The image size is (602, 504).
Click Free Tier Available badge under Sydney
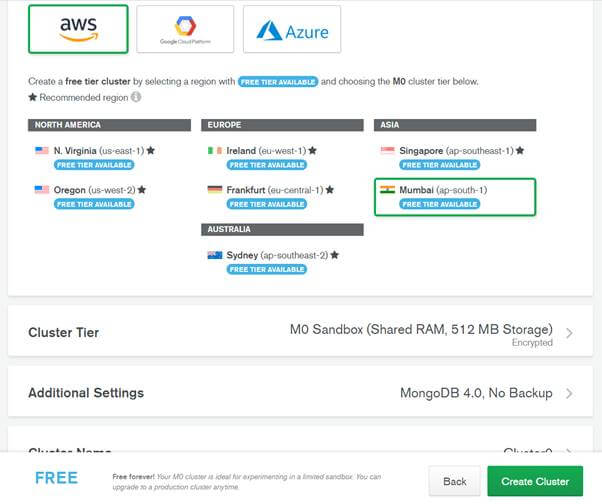[x=267, y=269]
